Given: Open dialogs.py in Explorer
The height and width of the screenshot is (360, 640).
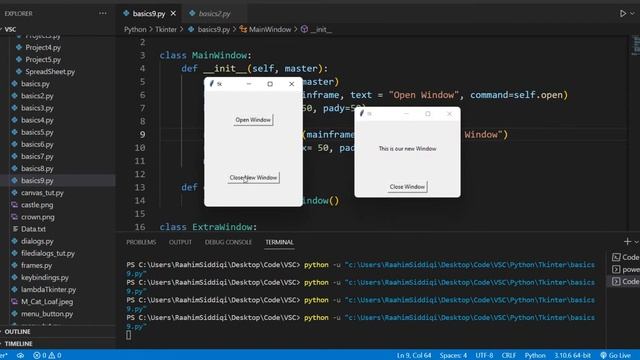Looking at the screenshot, I should pyautogui.click(x=37, y=241).
